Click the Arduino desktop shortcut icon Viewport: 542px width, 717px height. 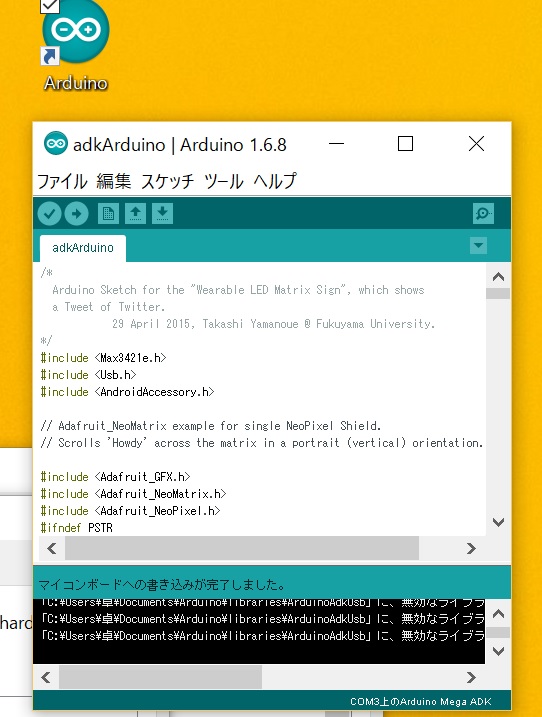[75, 32]
